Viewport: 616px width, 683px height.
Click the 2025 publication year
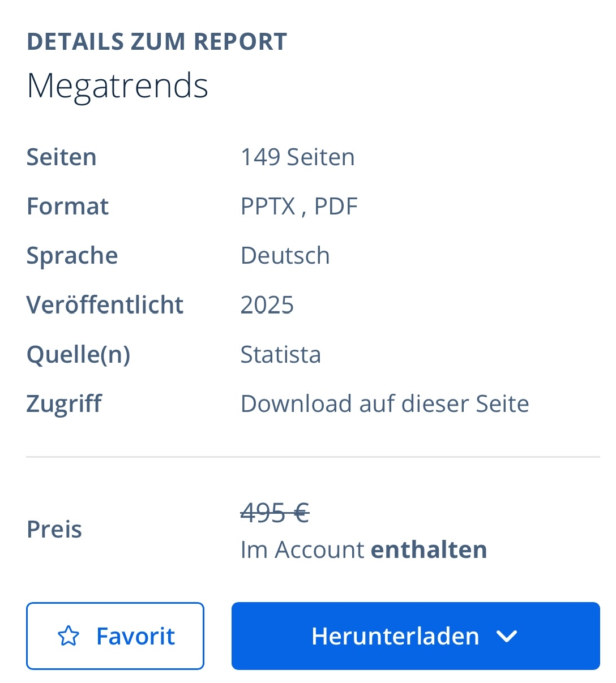[x=267, y=305]
